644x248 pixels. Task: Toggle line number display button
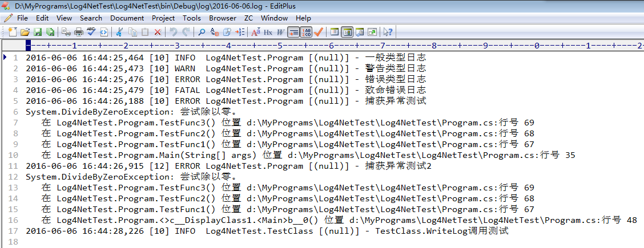pos(306,32)
